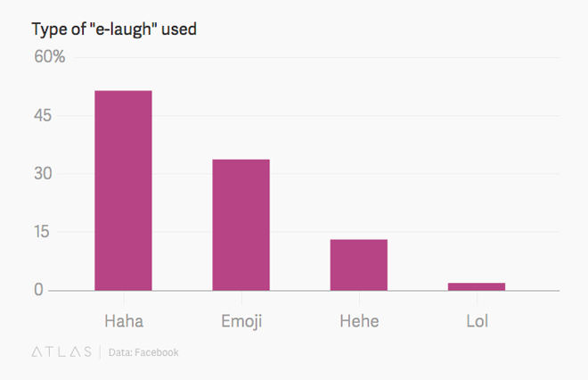The image size is (588, 380).
Task: Click the tick mark under Haha bar
Action: tap(124, 298)
